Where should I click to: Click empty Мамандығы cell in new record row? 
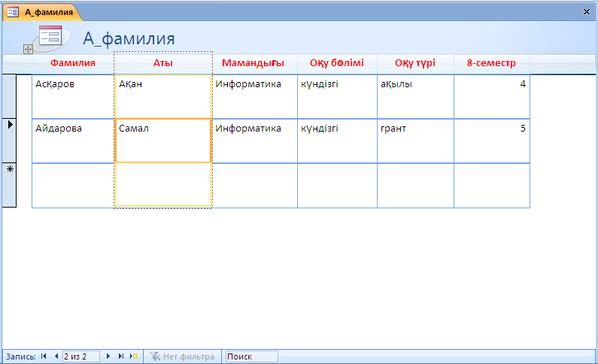(x=254, y=186)
